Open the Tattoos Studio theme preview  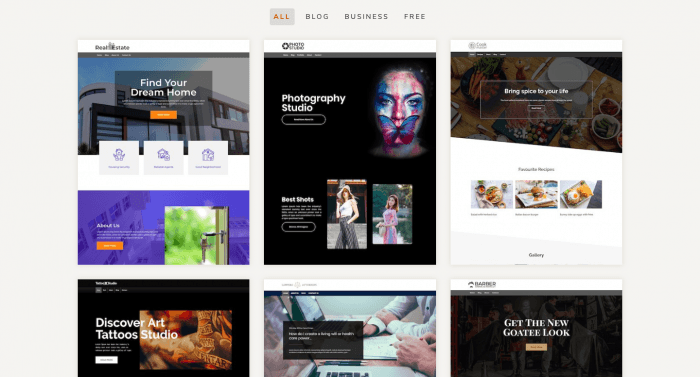click(x=163, y=328)
